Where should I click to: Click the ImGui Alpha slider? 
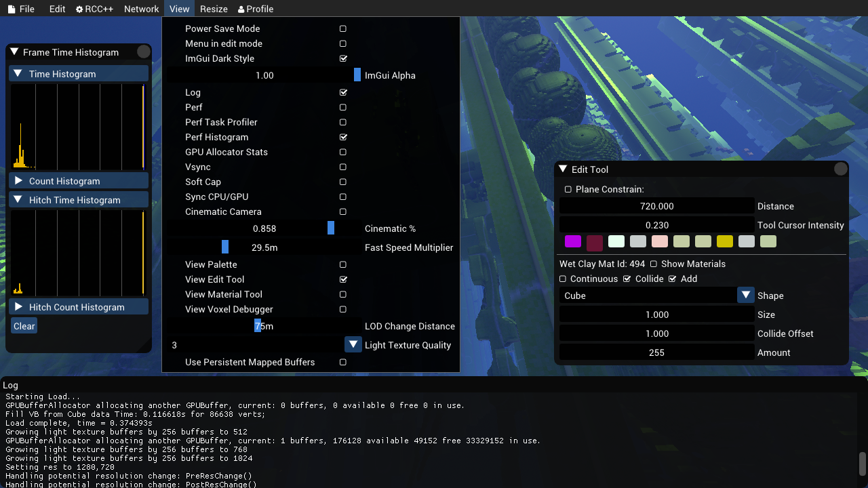pyautogui.click(x=264, y=75)
